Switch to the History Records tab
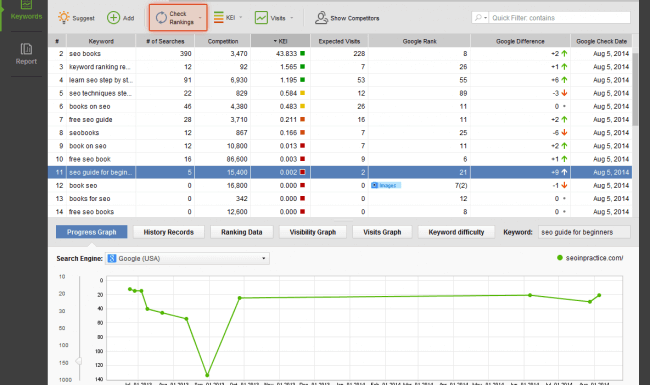This screenshot has width=650, height=385. click(169, 232)
